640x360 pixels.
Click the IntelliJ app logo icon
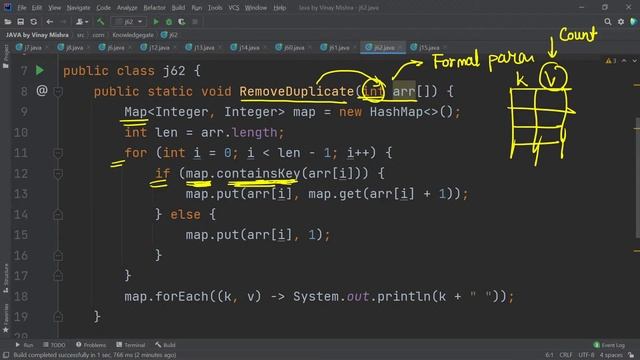7,7
